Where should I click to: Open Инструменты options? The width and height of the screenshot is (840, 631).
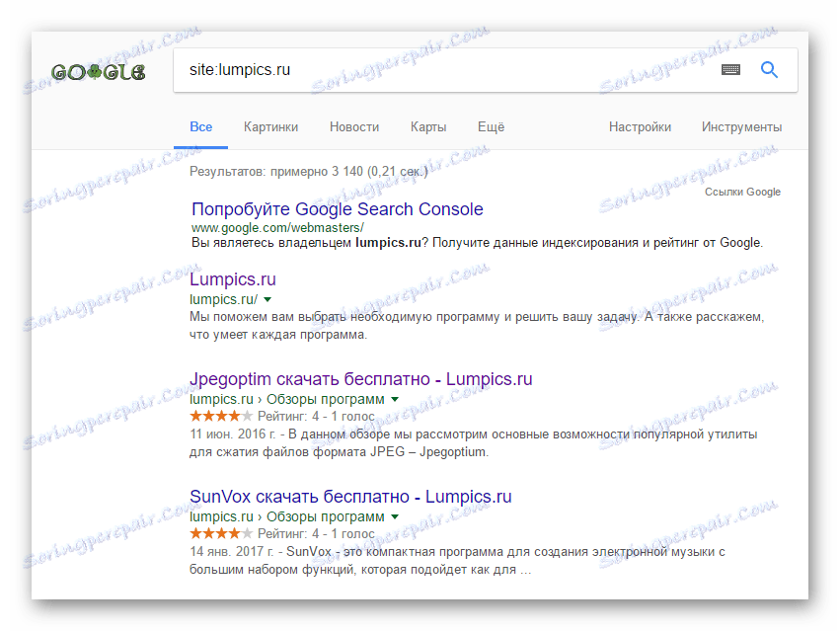(x=741, y=127)
